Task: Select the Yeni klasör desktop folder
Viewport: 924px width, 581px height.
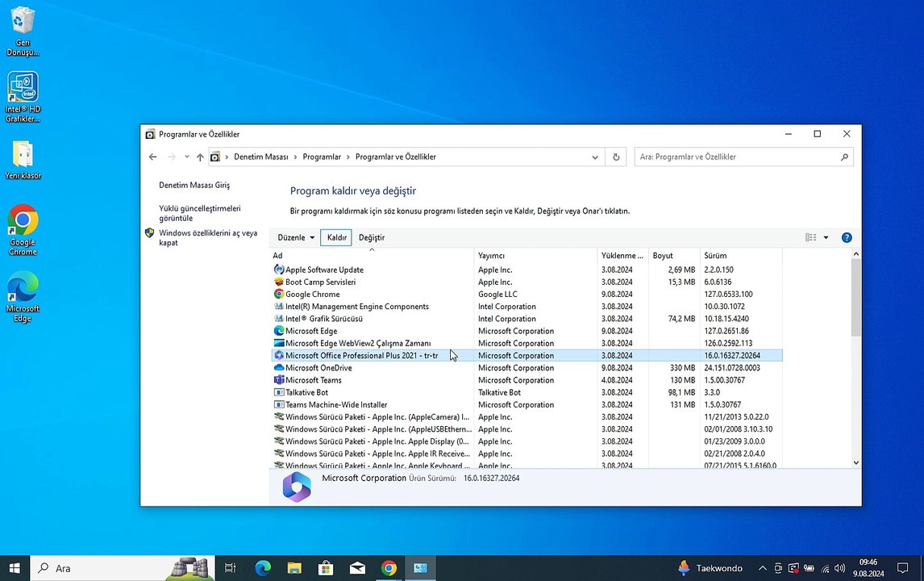Action: point(23,160)
